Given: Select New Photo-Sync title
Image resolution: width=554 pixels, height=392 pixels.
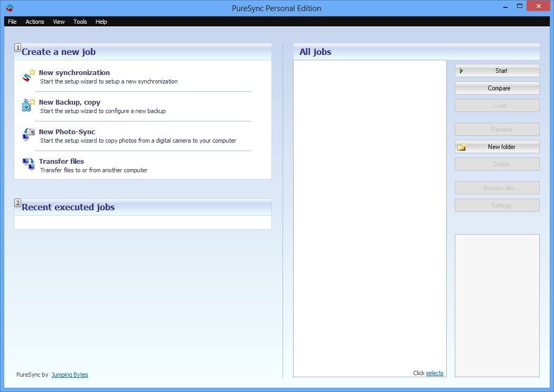Looking at the screenshot, I should (x=67, y=132).
